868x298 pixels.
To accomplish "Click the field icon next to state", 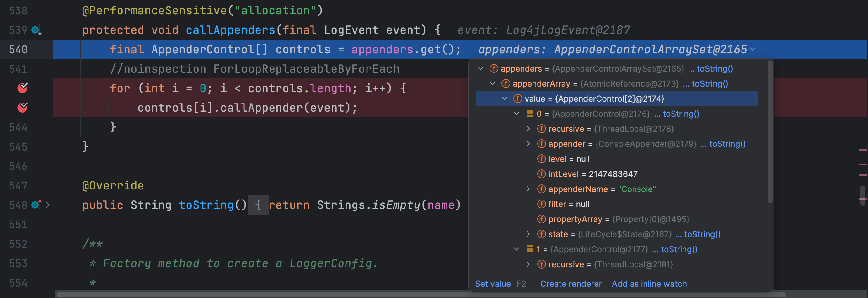I will pyautogui.click(x=541, y=234).
